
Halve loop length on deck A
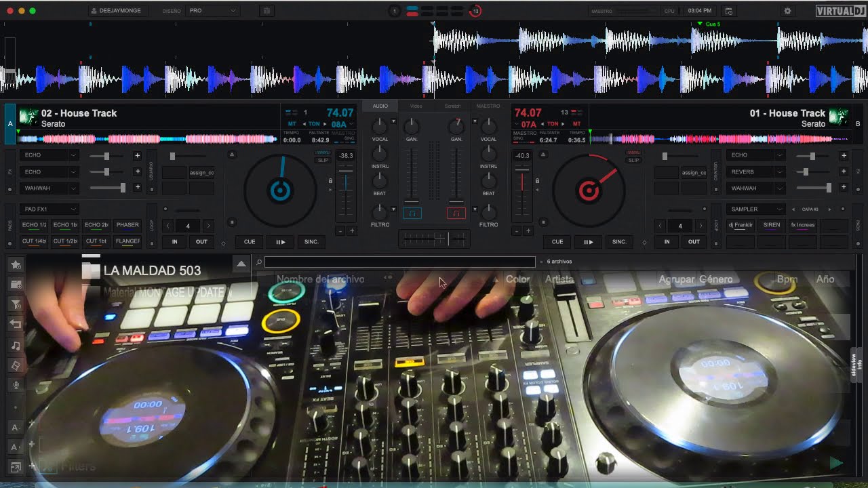(168, 226)
